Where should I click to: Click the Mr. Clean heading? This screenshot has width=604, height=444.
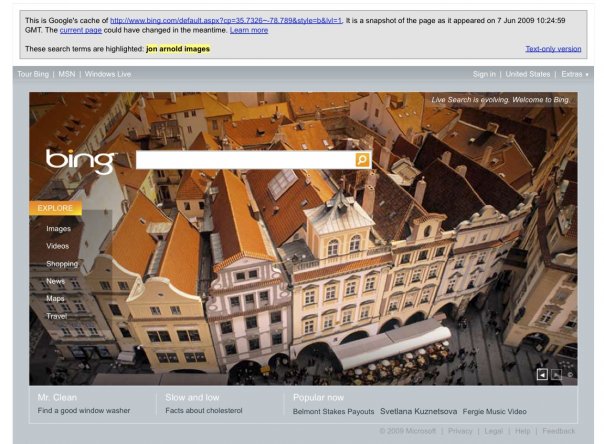point(57,397)
